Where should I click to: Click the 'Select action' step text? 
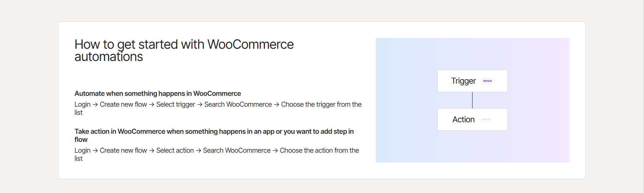(175, 150)
